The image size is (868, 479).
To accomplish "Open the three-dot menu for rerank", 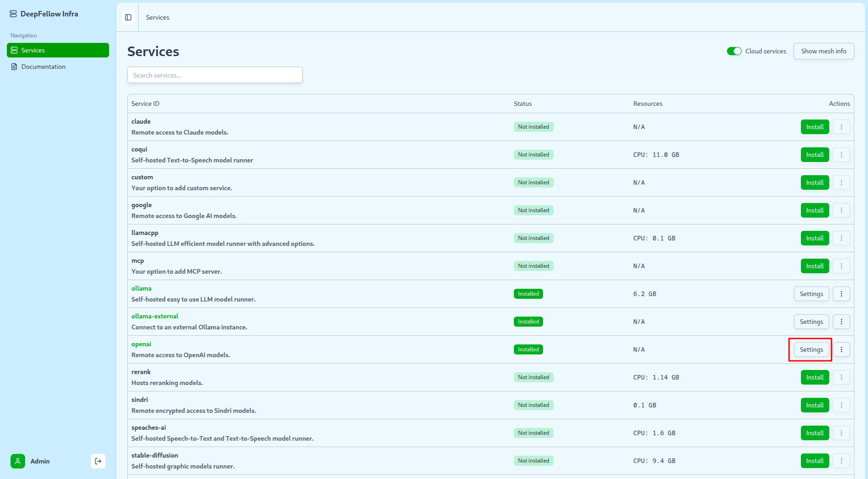I will coord(842,377).
